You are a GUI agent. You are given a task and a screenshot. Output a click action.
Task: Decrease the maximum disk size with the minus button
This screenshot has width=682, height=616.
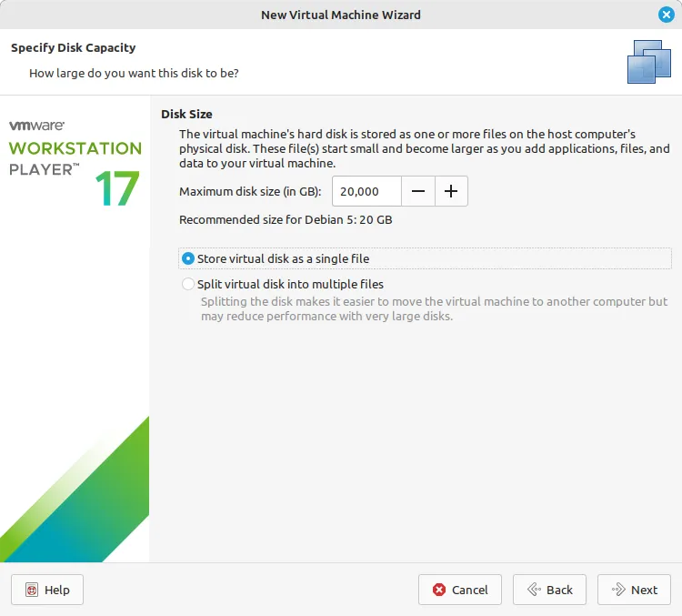pyautogui.click(x=418, y=191)
